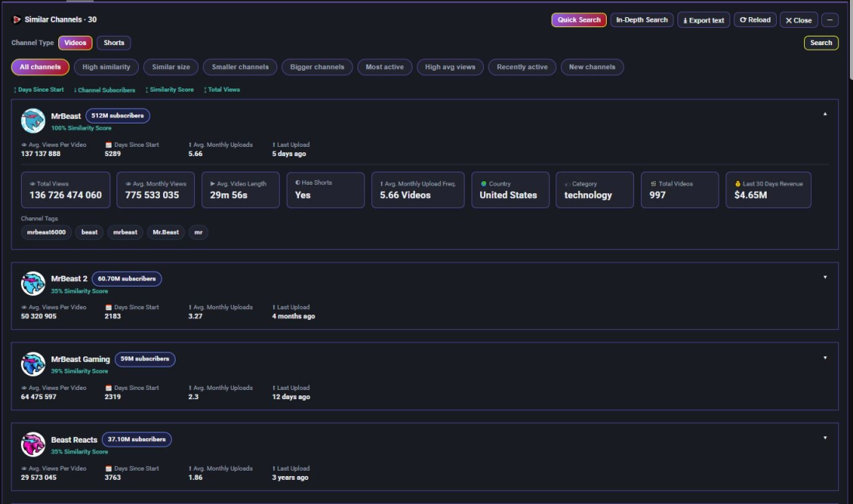This screenshot has height=504, width=853.
Task: Sort by Channel Subscribers
Action: (104, 90)
